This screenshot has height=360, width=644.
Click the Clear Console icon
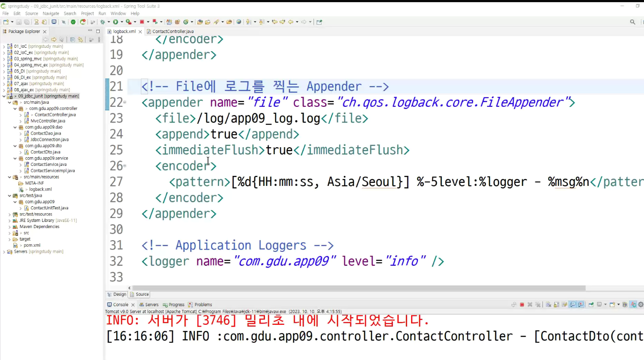pyautogui.click(x=548, y=304)
